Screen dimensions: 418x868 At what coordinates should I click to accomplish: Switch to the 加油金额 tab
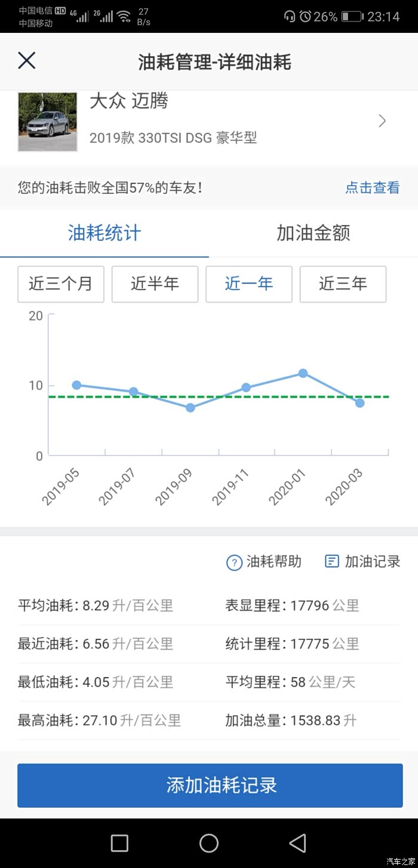click(314, 233)
